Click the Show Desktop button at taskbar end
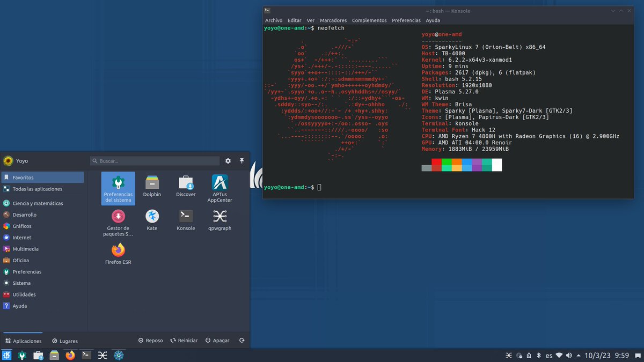 pyautogui.click(x=639, y=356)
